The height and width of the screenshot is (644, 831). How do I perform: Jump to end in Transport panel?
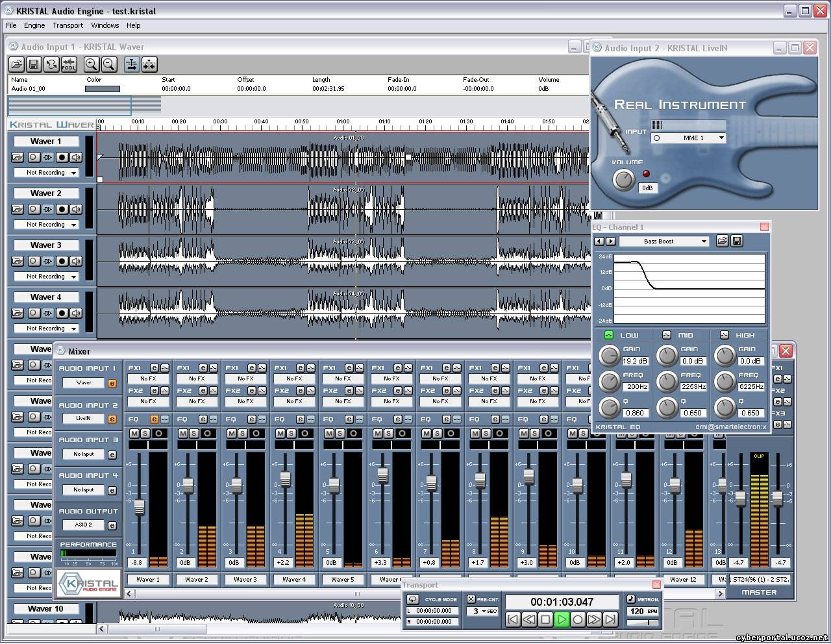610,619
